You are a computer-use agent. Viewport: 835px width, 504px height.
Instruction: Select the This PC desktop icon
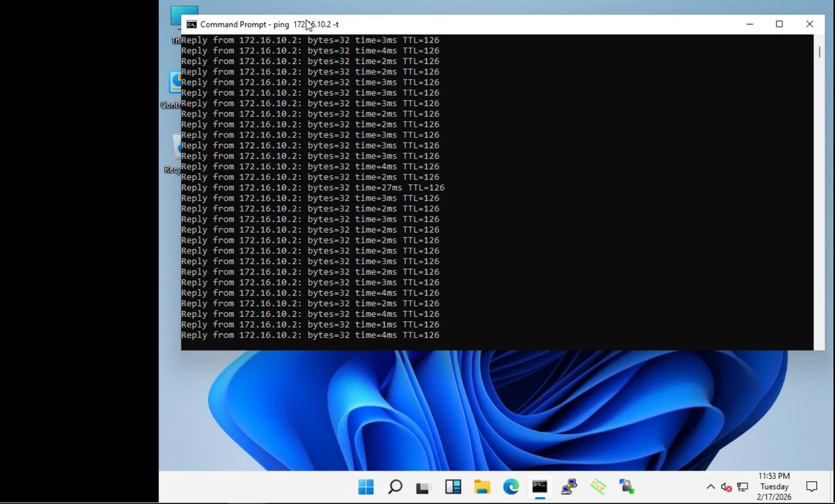pyautogui.click(x=175, y=24)
